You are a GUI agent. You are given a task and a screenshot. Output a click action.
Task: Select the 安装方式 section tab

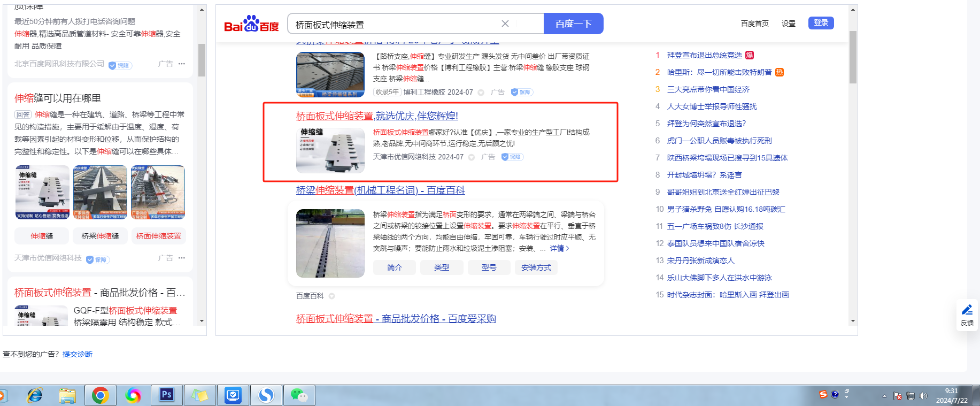[536, 267]
